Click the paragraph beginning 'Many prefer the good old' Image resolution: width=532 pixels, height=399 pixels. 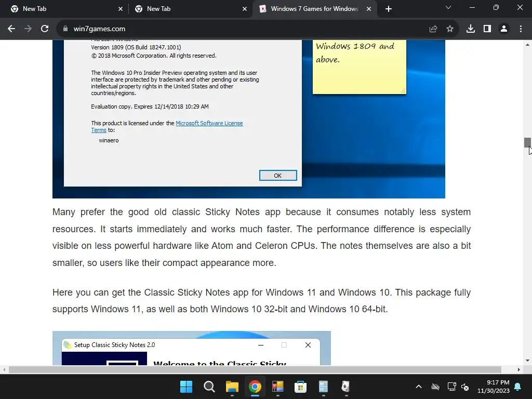[x=262, y=237]
